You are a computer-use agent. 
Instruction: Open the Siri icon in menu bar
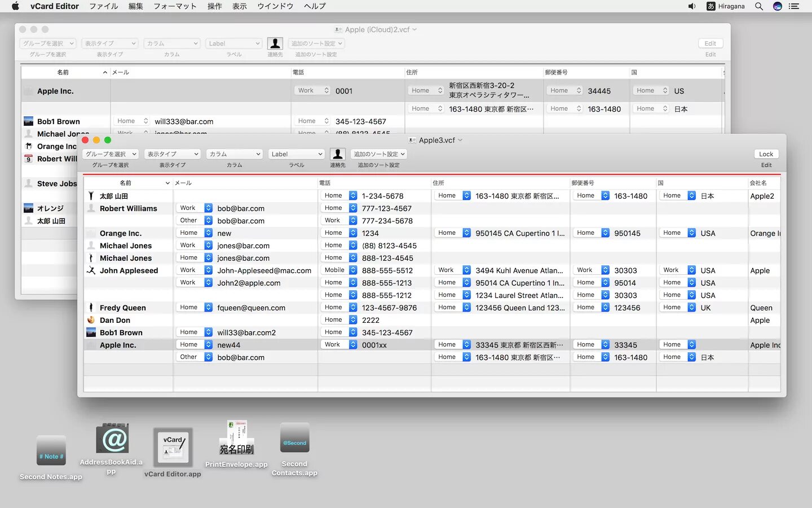778,6
